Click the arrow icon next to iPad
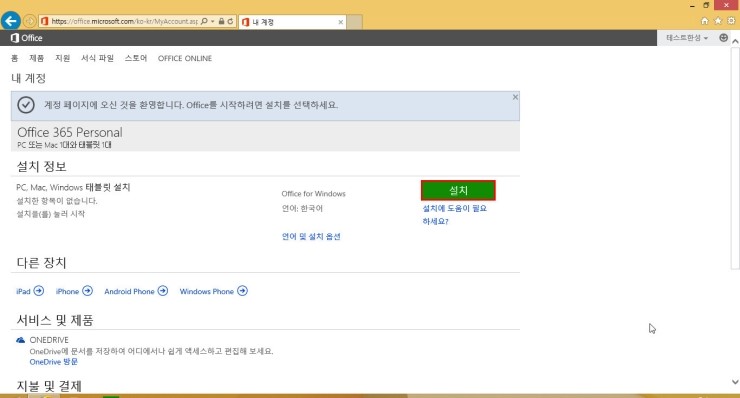740x398 pixels. (39, 291)
